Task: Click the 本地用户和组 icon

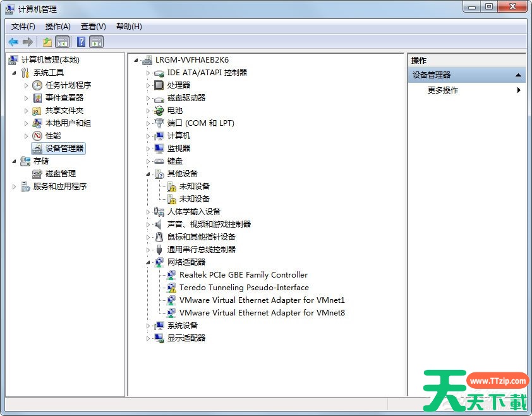Action: click(37, 123)
